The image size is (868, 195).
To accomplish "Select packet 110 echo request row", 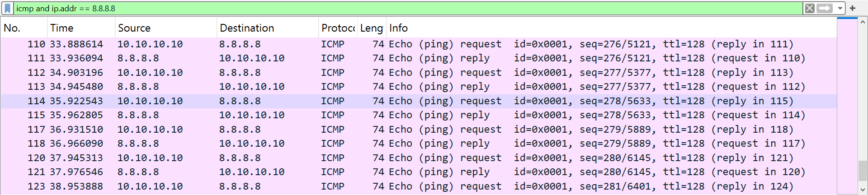I will [x=407, y=44].
